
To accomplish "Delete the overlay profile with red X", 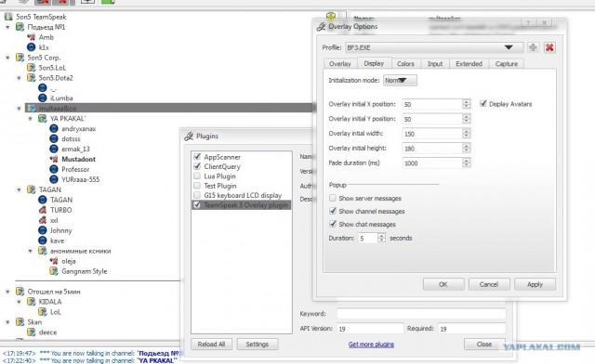I will point(549,47).
